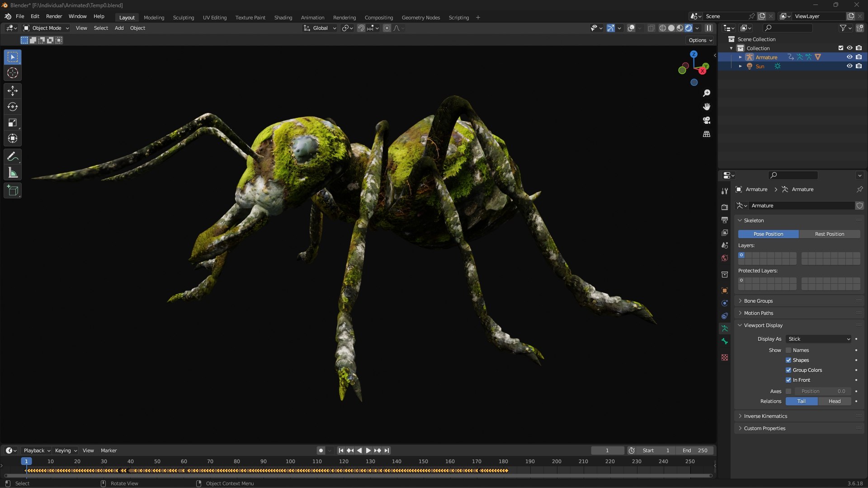The image size is (868, 488).
Task: Disable Armature in renders camera icon
Action: [x=859, y=57]
